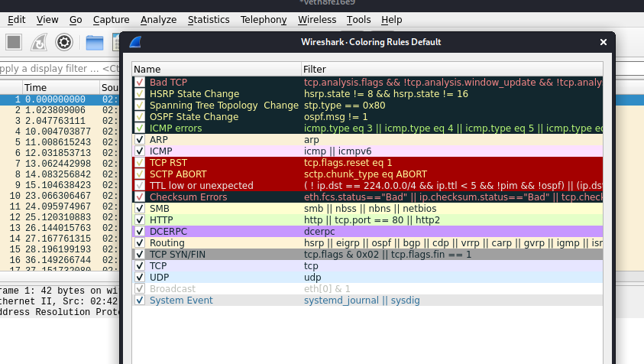
Task: Disable the TCP RST rule checkbox
Action: (140, 162)
